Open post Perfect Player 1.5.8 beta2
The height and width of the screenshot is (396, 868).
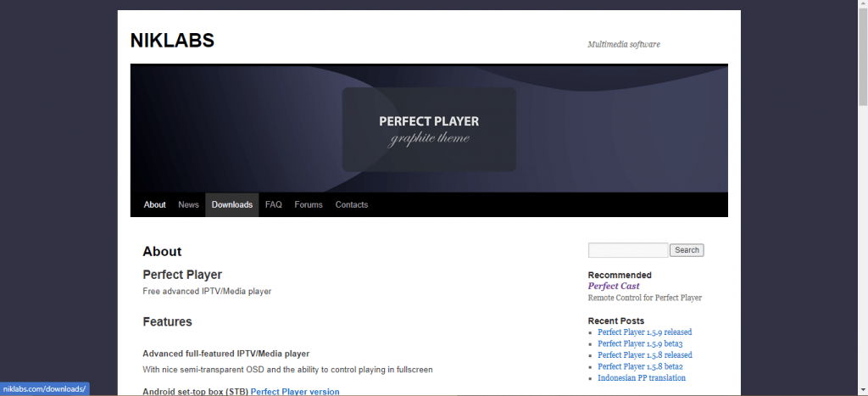640,366
